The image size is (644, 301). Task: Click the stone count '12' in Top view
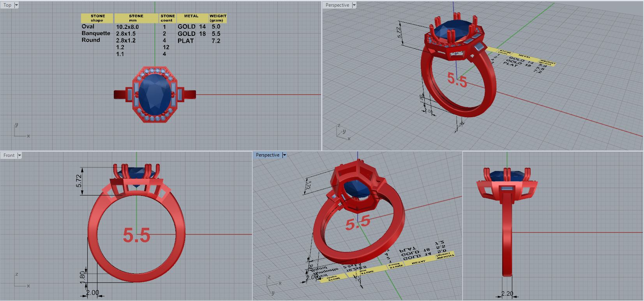tap(166, 47)
